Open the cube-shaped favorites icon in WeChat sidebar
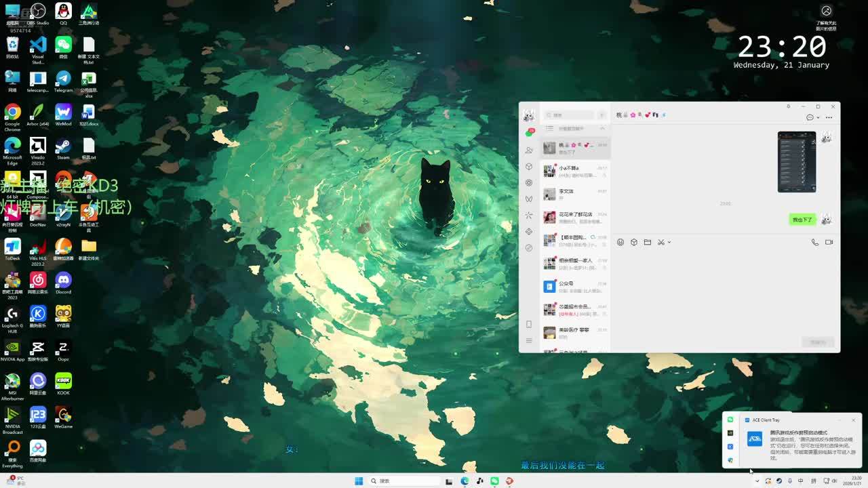Screen dimensions: 868x488 pos(529,167)
